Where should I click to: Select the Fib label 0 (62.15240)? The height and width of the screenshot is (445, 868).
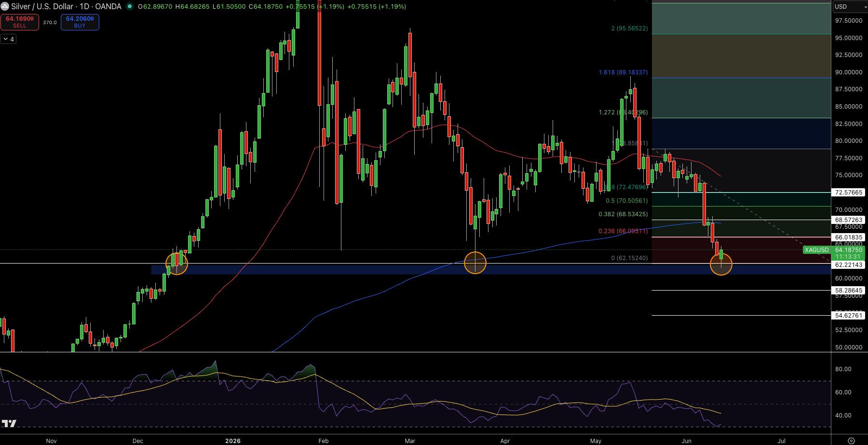click(x=629, y=258)
